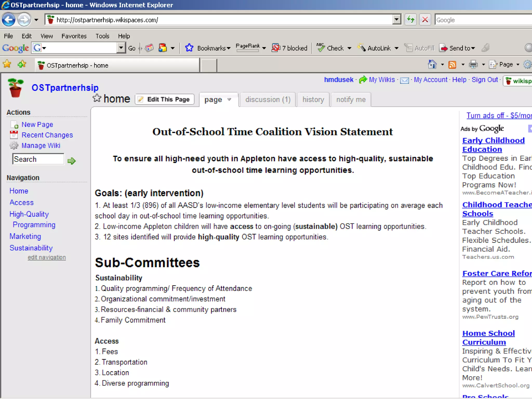
Task: Open the Recent Changes link
Action: (47, 135)
